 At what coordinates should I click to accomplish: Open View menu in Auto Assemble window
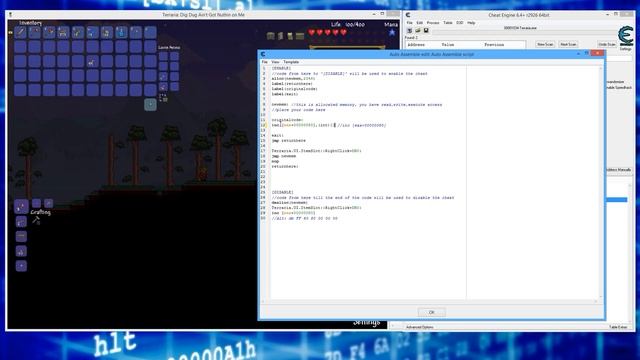tap(276, 62)
